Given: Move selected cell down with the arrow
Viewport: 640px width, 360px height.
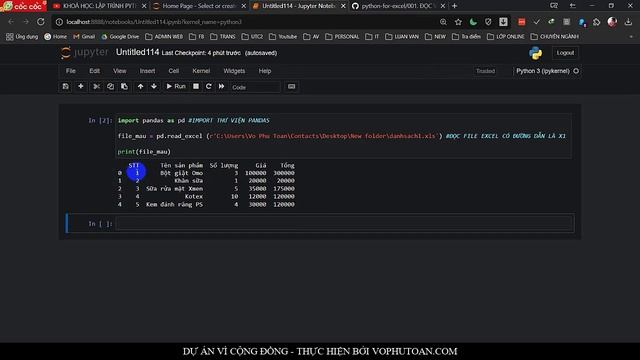Looking at the screenshot, I should [154, 87].
